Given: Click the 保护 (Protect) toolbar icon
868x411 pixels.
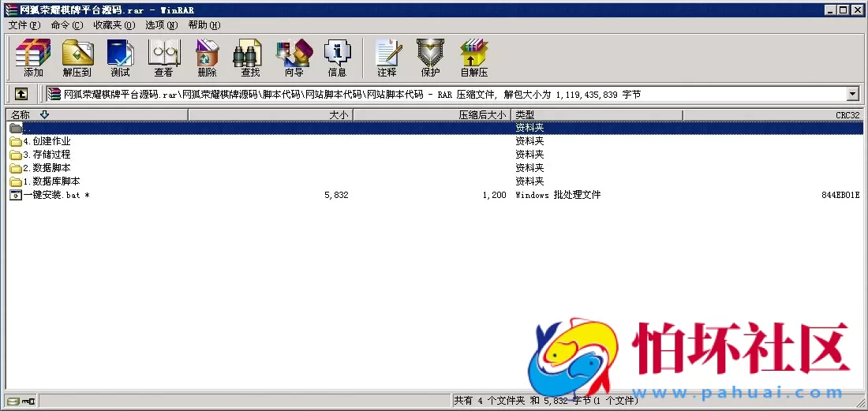Looking at the screenshot, I should click(430, 58).
